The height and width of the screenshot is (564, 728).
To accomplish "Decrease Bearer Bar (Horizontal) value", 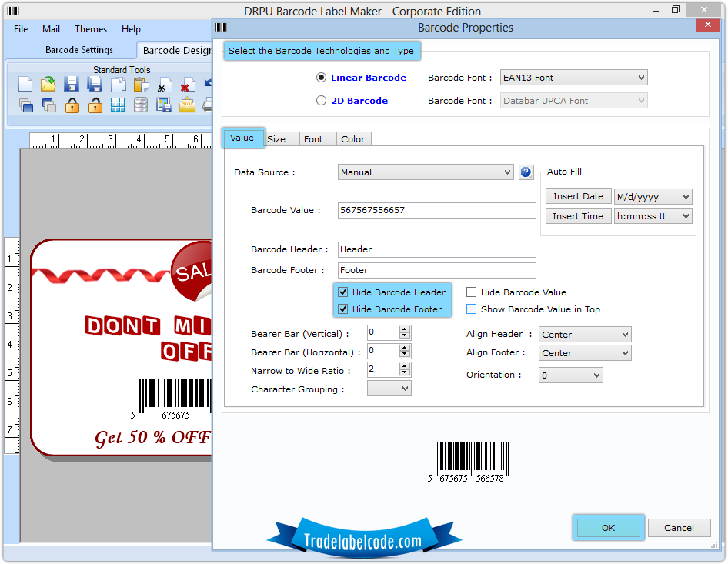I will tap(405, 354).
